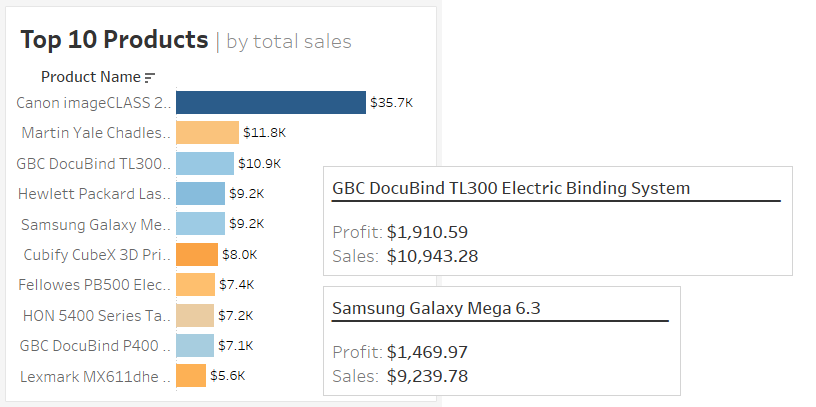Select the Martin Yale Chadles bar
The height and width of the screenshot is (407, 816).
(x=207, y=132)
